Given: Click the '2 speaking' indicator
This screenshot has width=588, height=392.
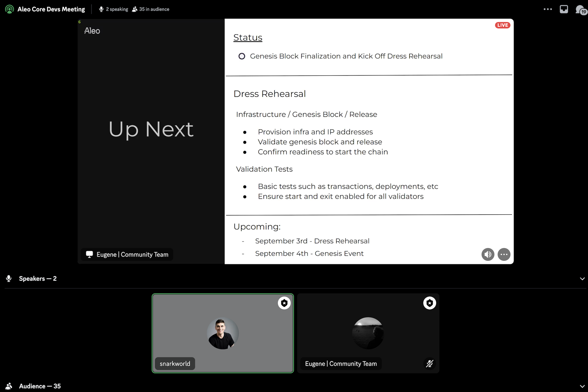Looking at the screenshot, I should [117, 9].
